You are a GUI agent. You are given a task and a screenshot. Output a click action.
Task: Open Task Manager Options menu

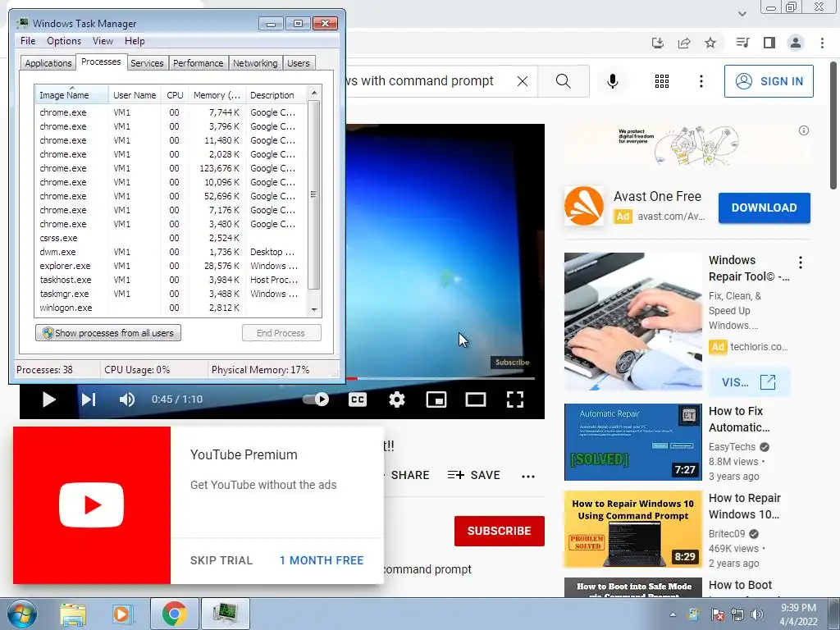click(x=64, y=41)
